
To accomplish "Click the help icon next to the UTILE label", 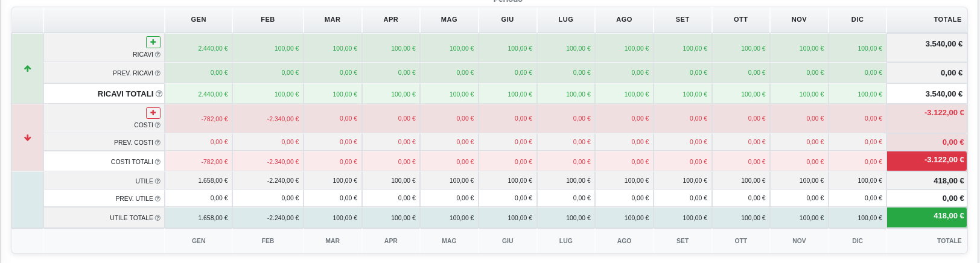I will tap(157, 182).
